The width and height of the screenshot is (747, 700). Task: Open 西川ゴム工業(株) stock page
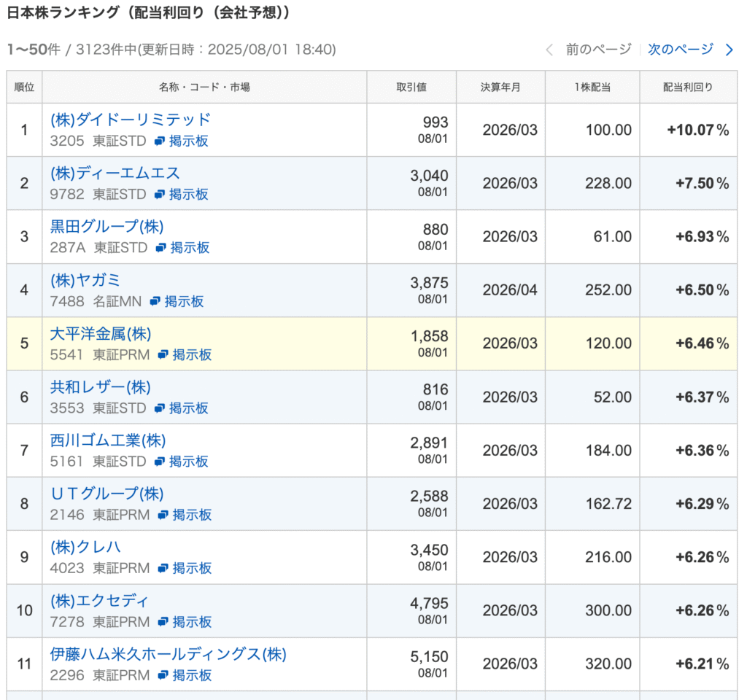(x=108, y=440)
